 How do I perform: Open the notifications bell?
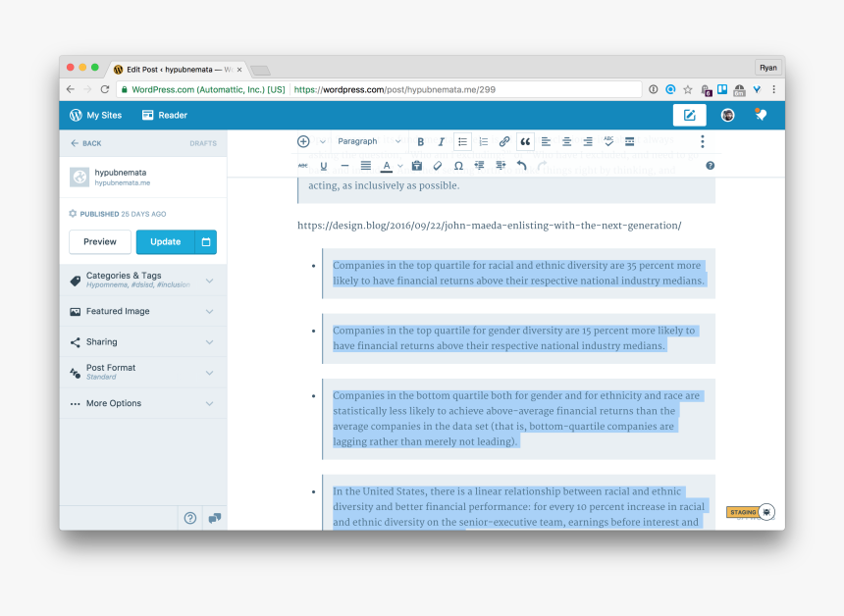[760, 115]
